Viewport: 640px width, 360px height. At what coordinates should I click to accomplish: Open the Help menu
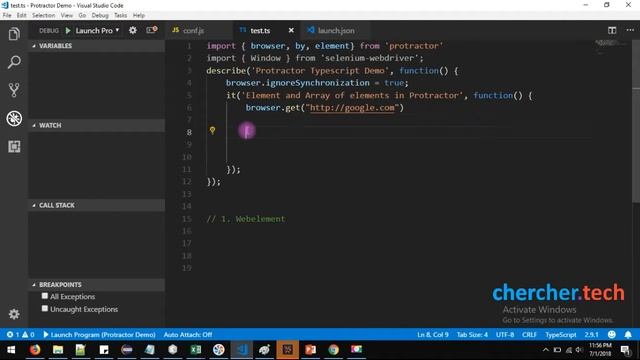pos(139,15)
